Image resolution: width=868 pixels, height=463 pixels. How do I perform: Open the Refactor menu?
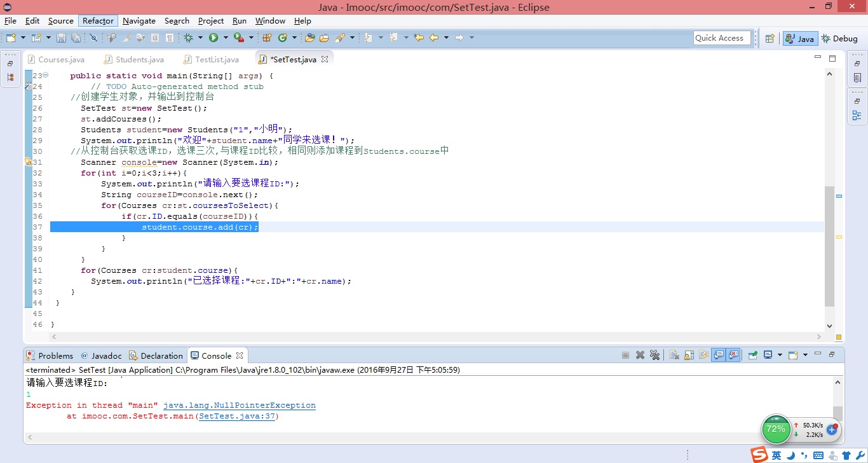(98, 20)
